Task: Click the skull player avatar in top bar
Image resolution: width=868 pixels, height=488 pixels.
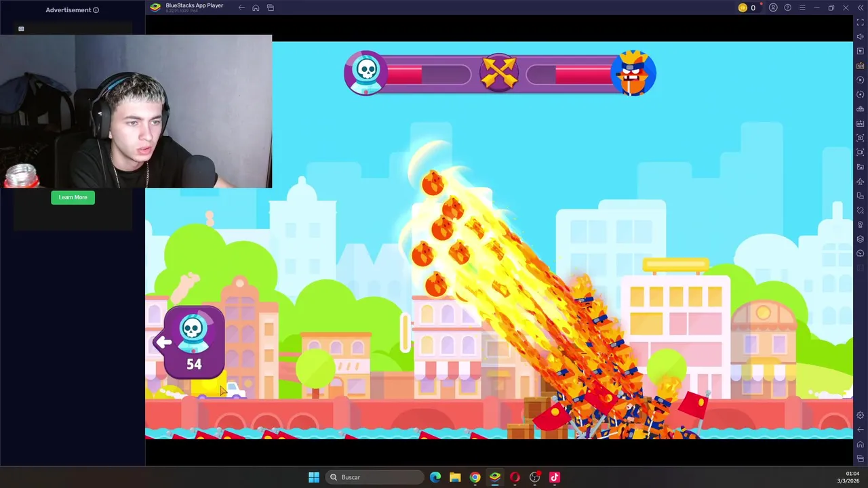Action: tap(366, 72)
